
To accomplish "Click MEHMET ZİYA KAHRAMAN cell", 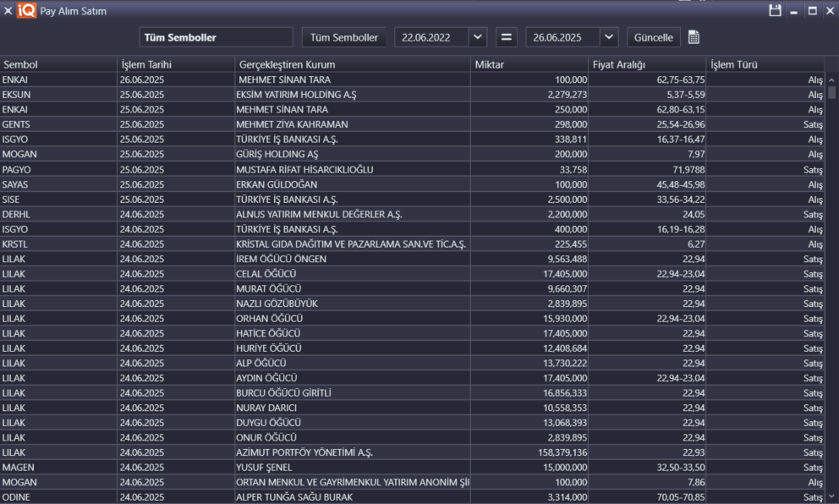I will tap(353, 124).
